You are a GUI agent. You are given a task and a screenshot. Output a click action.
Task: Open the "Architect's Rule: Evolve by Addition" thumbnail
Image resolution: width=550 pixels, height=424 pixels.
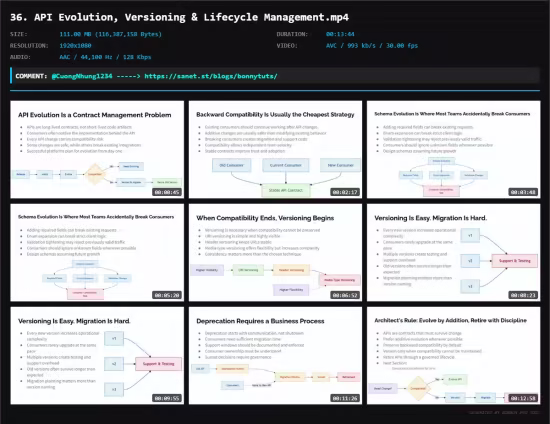[454, 356]
